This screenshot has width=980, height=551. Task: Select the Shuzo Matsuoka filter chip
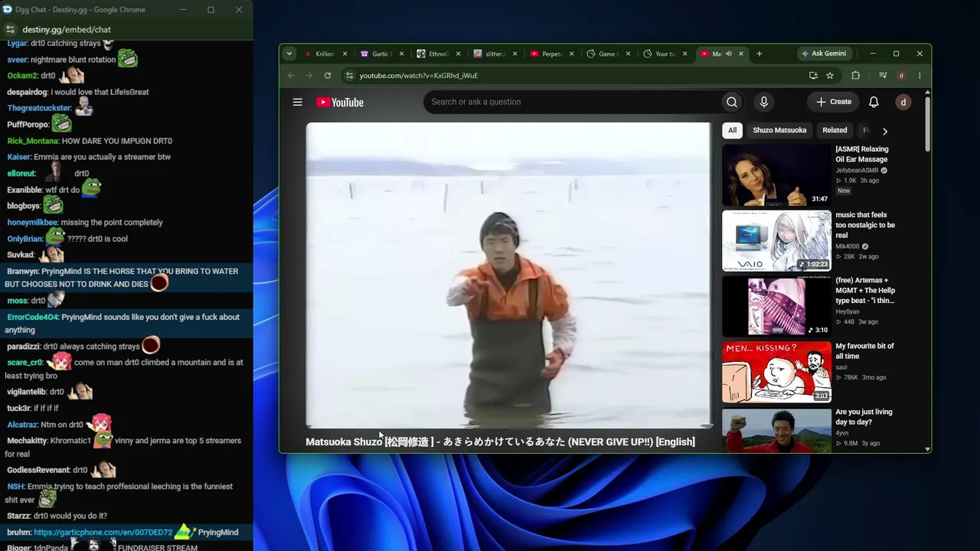779,130
